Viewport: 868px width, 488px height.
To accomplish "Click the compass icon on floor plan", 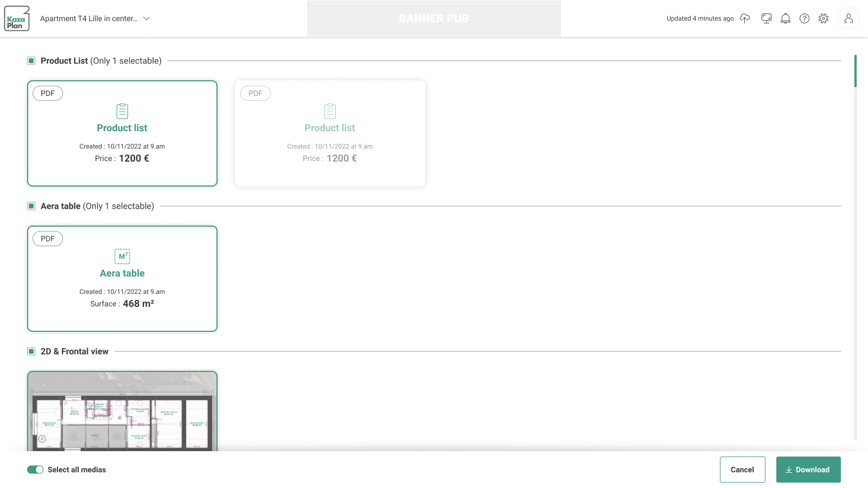I will click(x=42, y=439).
